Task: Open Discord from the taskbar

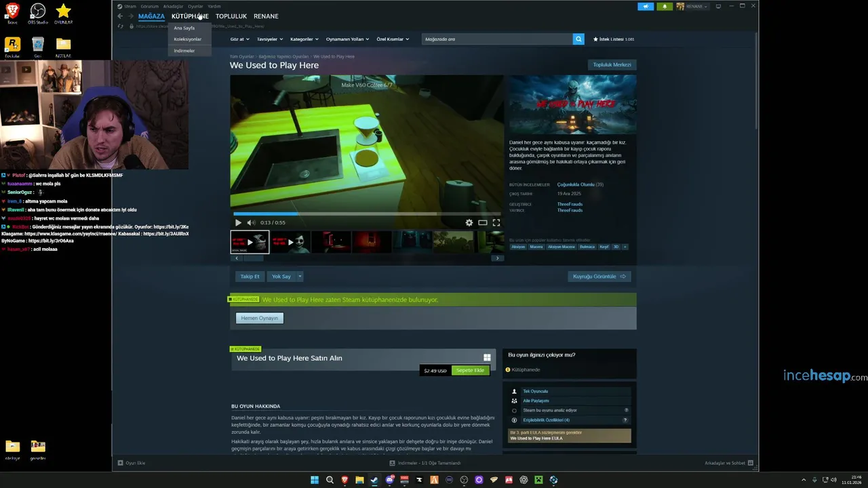Action: [389, 480]
